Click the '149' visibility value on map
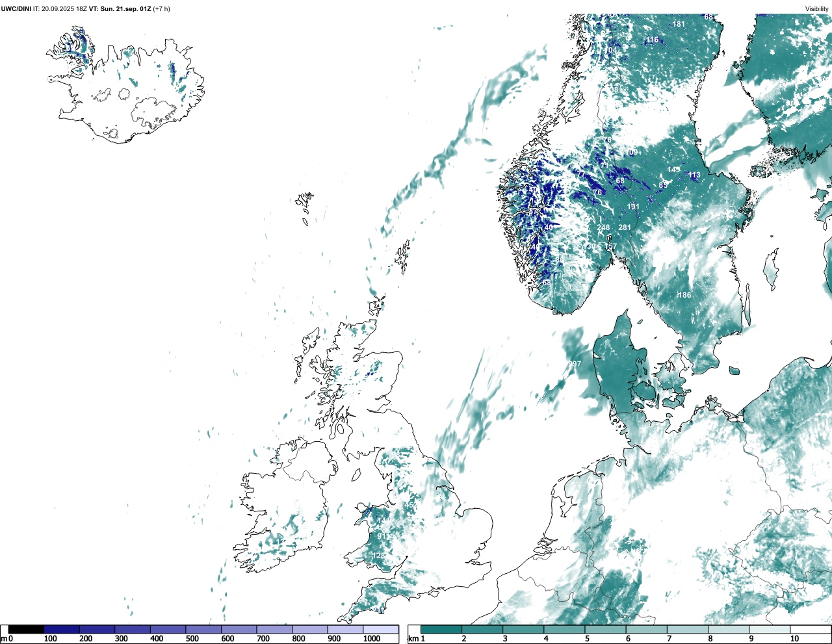The height and width of the screenshot is (644, 832). click(673, 170)
